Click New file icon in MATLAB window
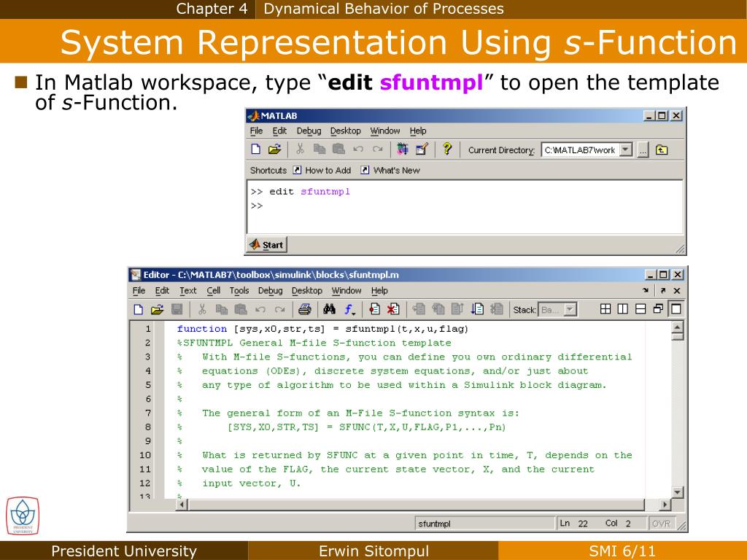Viewport: 747px width, 560px height. 255,149
